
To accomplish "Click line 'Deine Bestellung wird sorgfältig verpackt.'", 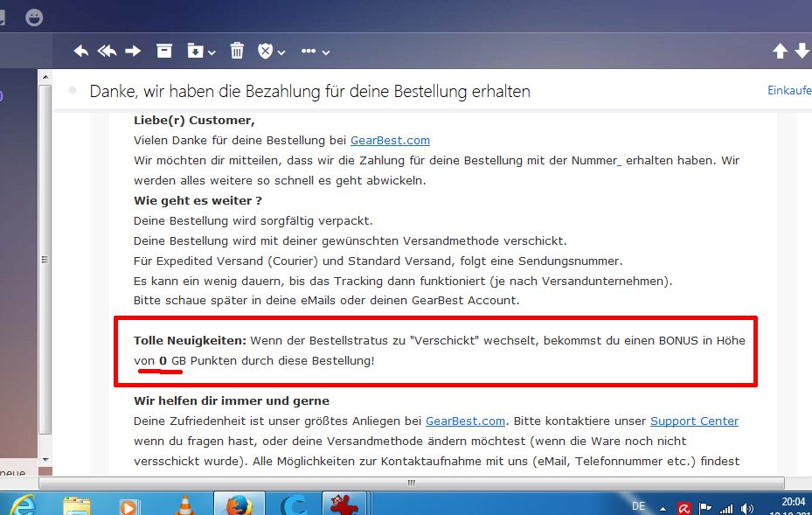I will [253, 221].
